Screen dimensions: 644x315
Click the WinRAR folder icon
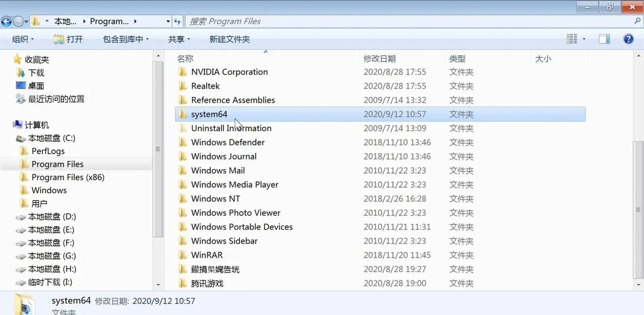(x=183, y=255)
